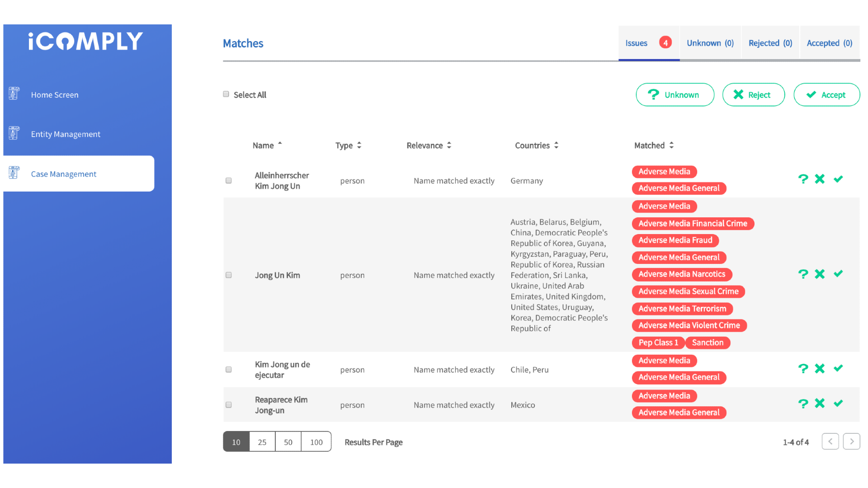Select 25 results per page
The height and width of the screenshot is (488, 868).
tap(262, 441)
